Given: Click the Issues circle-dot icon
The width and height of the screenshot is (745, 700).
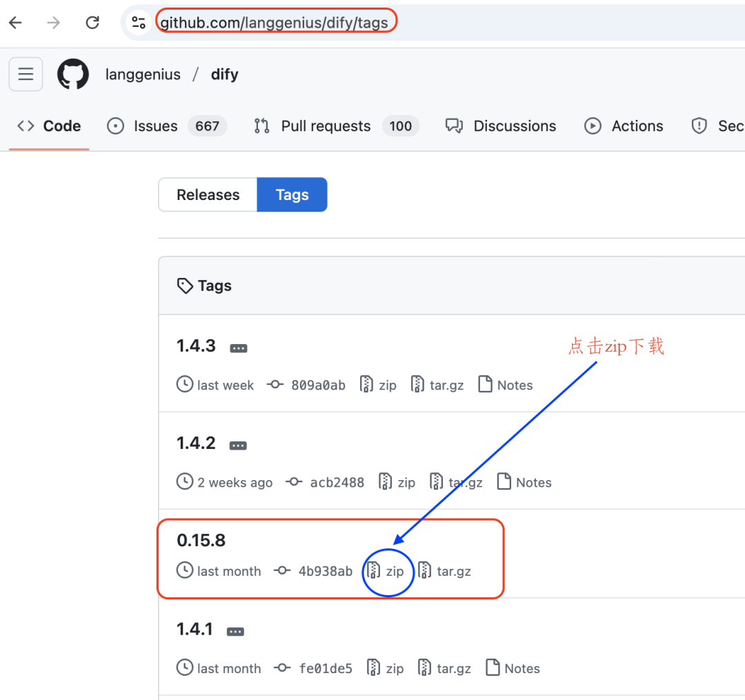Looking at the screenshot, I should pyautogui.click(x=115, y=126).
